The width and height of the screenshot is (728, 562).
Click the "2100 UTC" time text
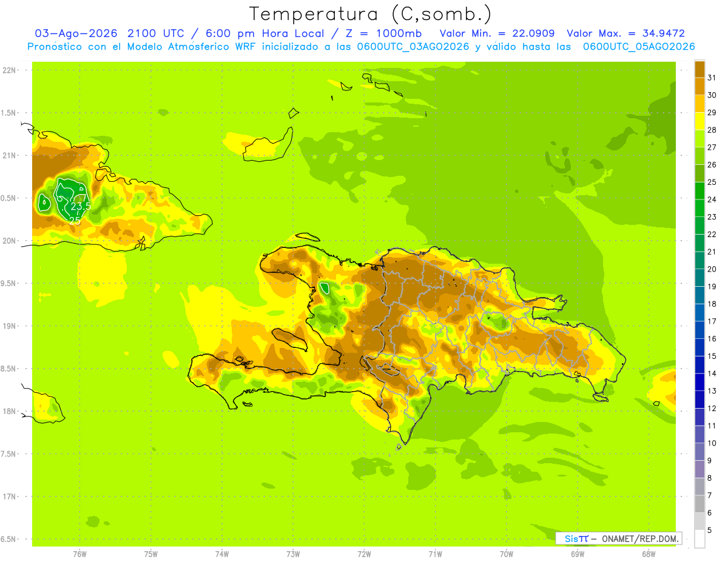click(x=155, y=33)
